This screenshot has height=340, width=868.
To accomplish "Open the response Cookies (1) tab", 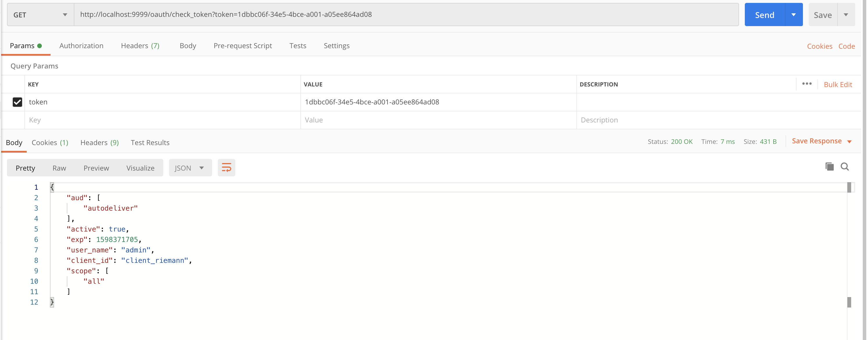I will [x=50, y=142].
